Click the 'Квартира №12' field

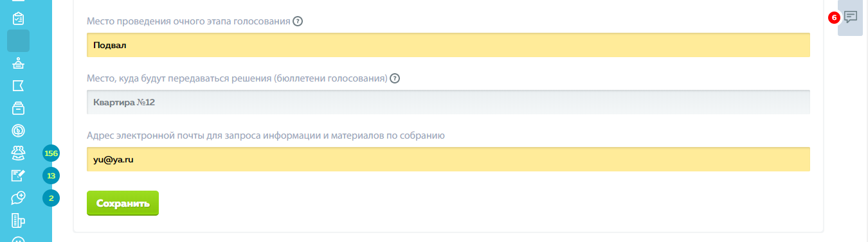click(448, 102)
